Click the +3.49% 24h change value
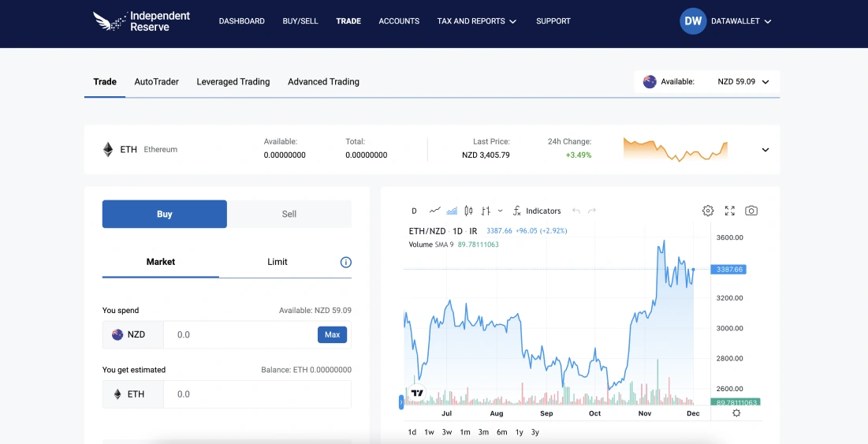 [x=579, y=155]
